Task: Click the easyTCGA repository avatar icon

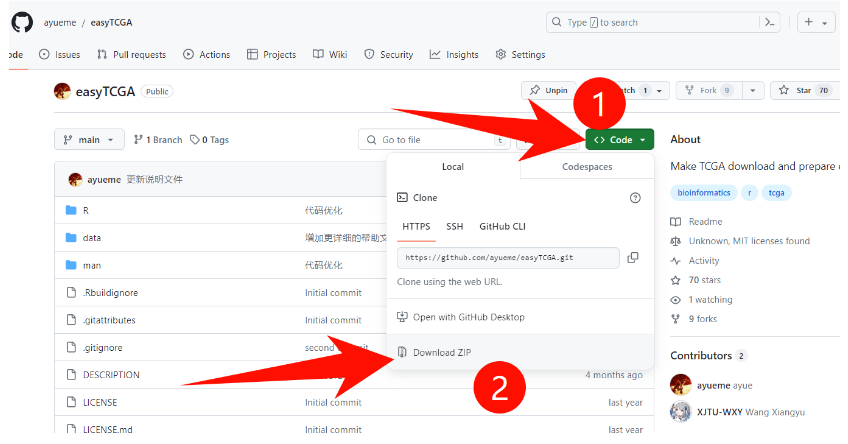Action: [62, 91]
